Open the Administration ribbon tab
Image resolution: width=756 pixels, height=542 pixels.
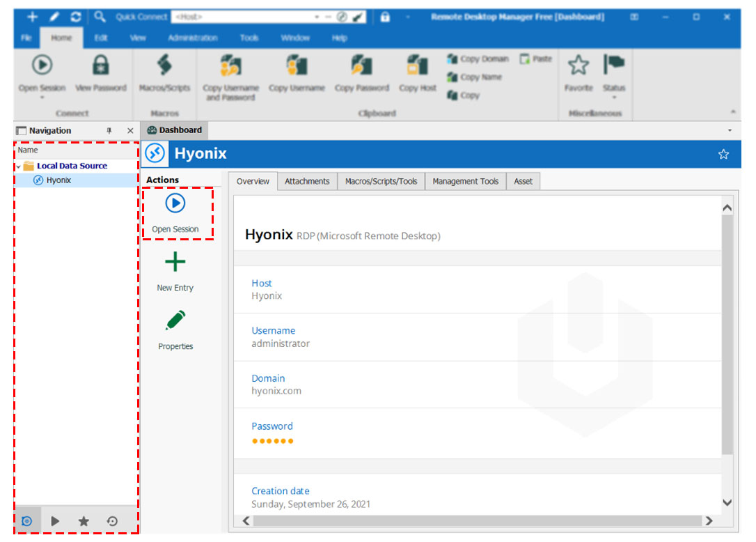pyautogui.click(x=192, y=38)
